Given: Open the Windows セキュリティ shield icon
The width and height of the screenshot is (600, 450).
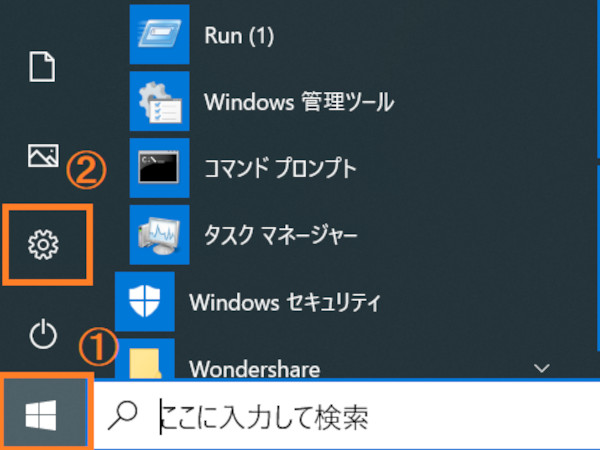Looking at the screenshot, I should coord(145,302).
